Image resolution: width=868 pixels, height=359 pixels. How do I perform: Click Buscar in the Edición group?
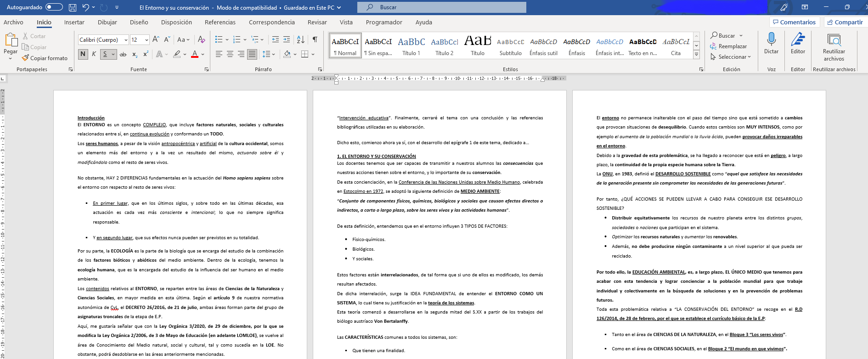[x=722, y=35]
